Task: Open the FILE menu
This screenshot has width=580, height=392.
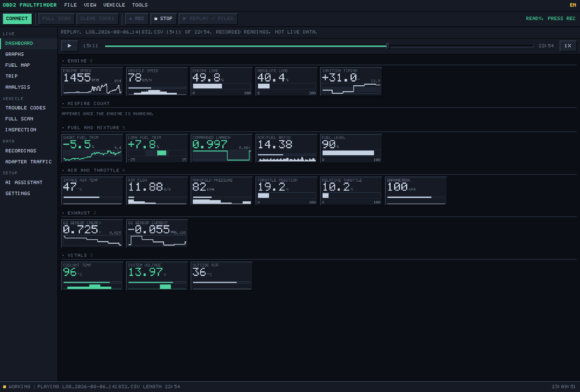Action: tap(71, 5)
